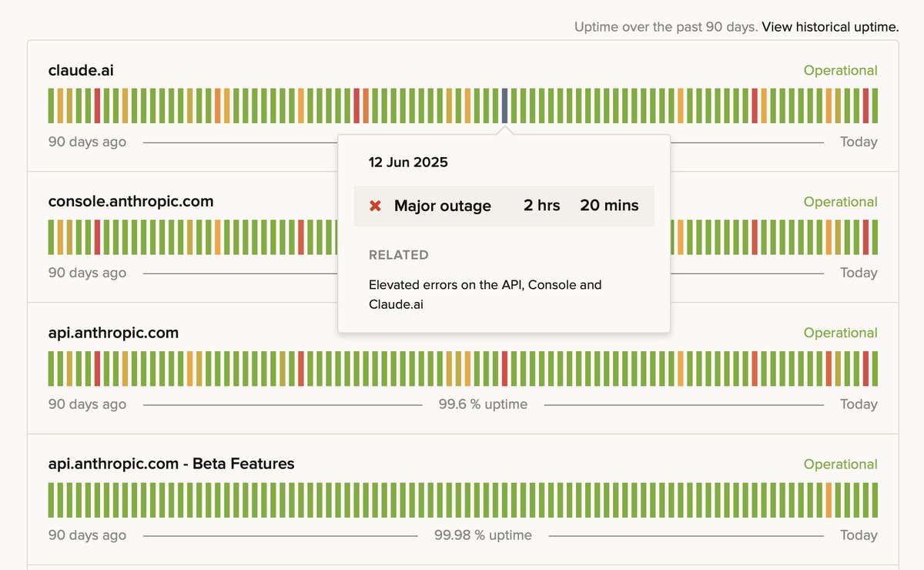Click 'Today' label under console.anthropic.com timeline
Image resolution: width=924 pixels, height=570 pixels.
pos(859,273)
